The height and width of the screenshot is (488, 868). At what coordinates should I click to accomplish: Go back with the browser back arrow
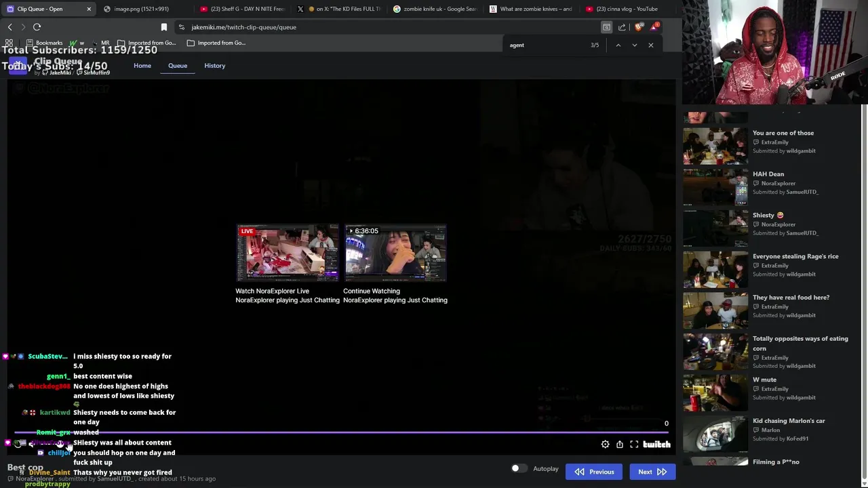coord(9,27)
